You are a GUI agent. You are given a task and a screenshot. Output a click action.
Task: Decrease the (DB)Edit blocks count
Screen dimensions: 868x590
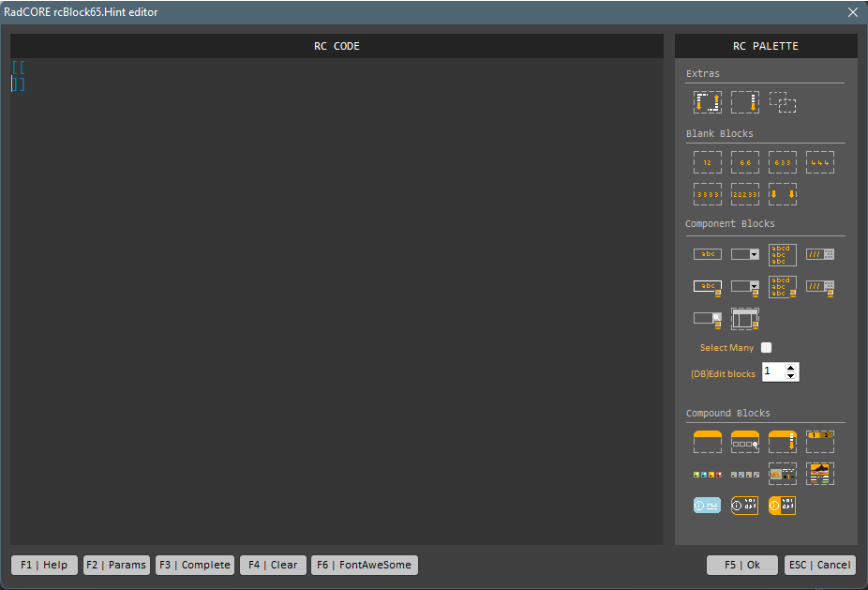coord(791,377)
